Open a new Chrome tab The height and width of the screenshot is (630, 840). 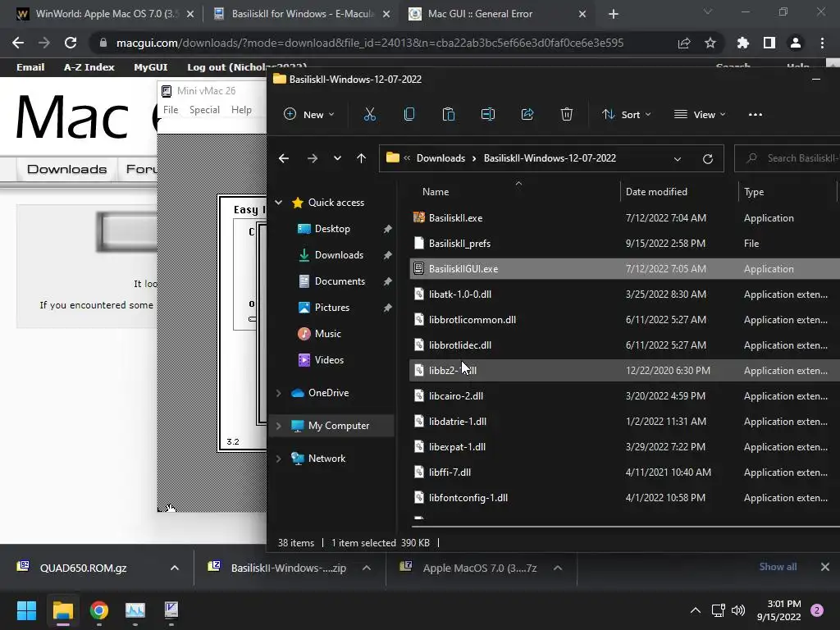pyautogui.click(x=614, y=14)
